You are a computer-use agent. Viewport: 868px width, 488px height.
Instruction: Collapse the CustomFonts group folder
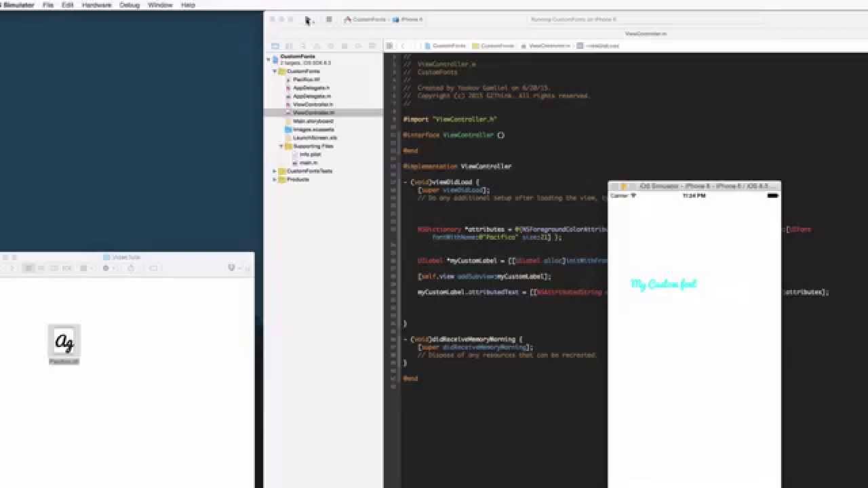pyautogui.click(x=275, y=71)
